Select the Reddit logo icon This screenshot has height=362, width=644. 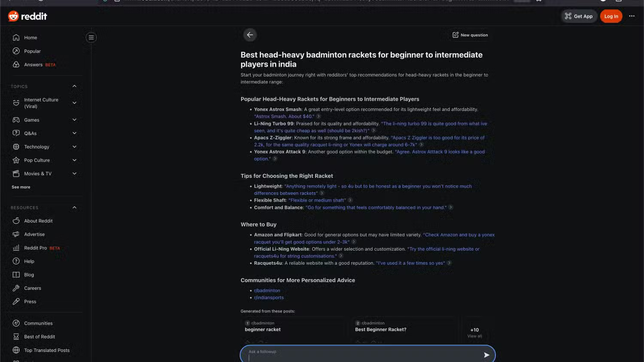(x=13, y=16)
